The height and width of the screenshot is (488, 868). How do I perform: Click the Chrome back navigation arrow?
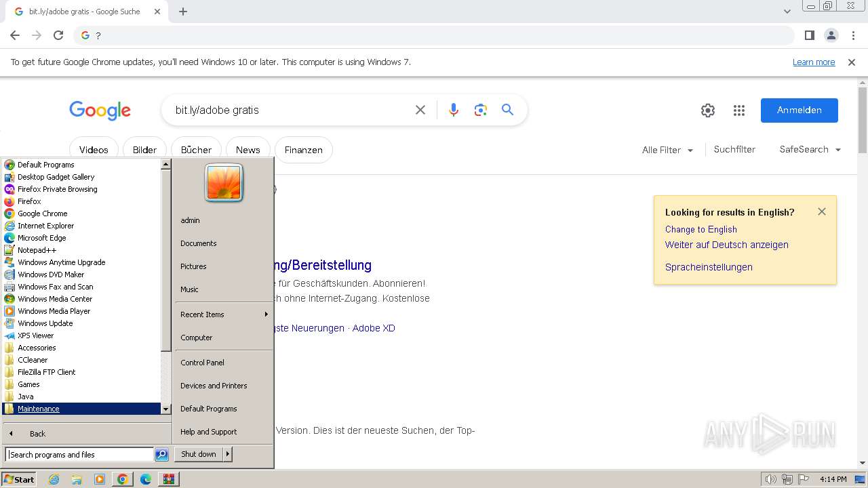coord(15,35)
